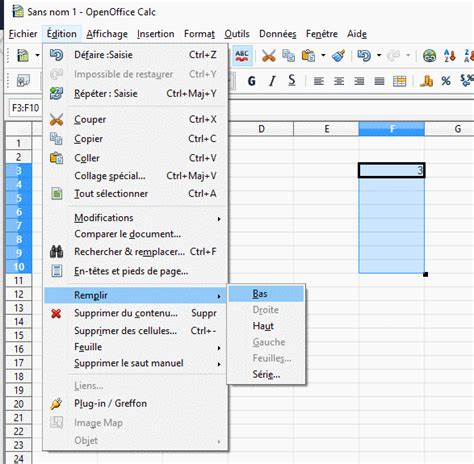Expand the Feuille submenu
This screenshot has width=474, height=464.
pyautogui.click(x=135, y=347)
